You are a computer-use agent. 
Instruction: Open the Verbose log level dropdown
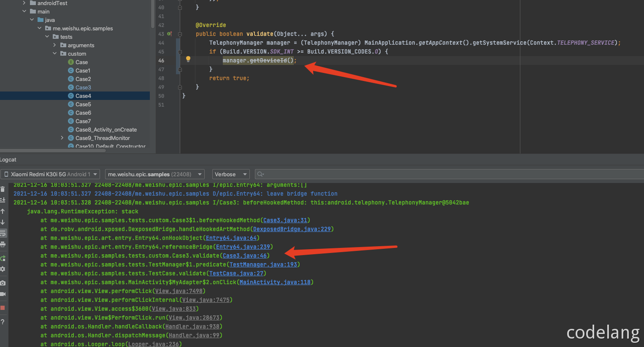231,174
